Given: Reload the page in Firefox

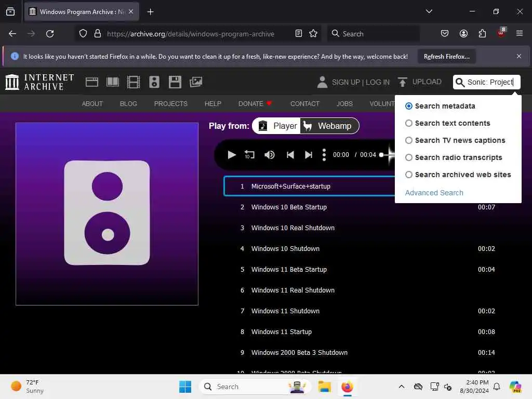Looking at the screenshot, I should 50,34.
